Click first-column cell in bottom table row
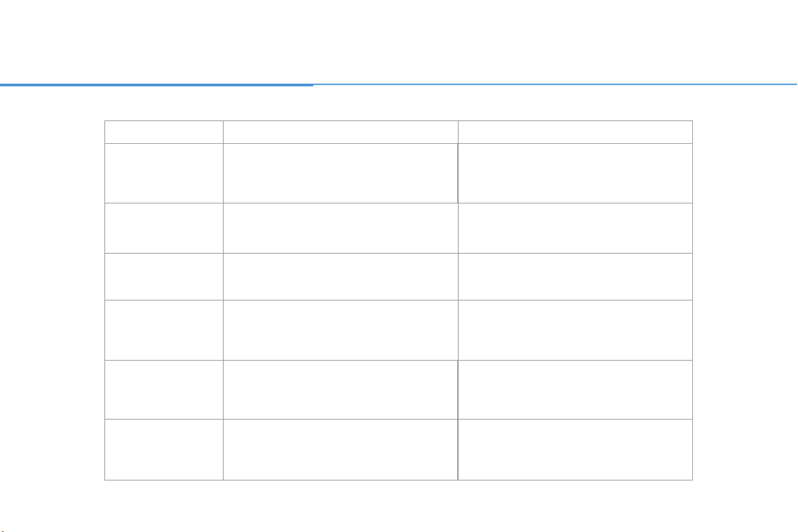This screenshot has width=798, height=532. pos(164,450)
